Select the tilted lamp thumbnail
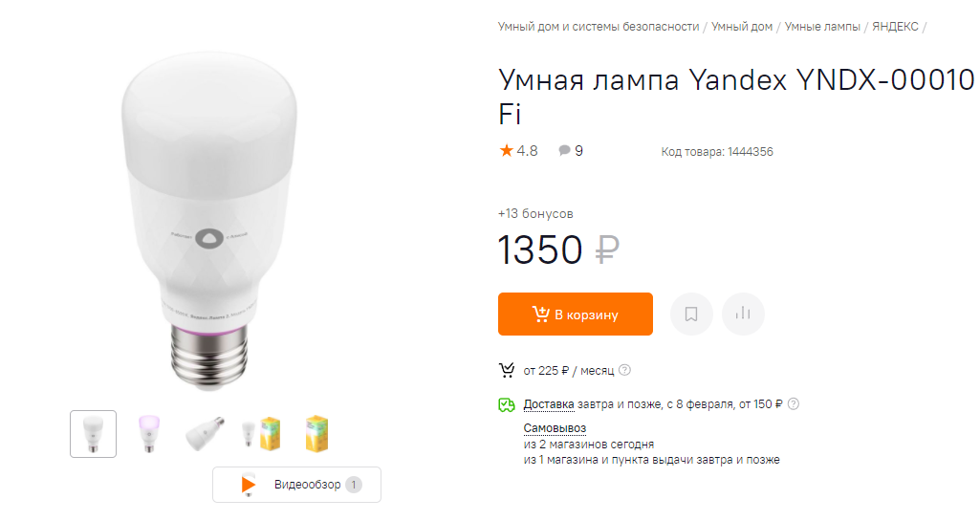980x521 pixels. [x=205, y=434]
